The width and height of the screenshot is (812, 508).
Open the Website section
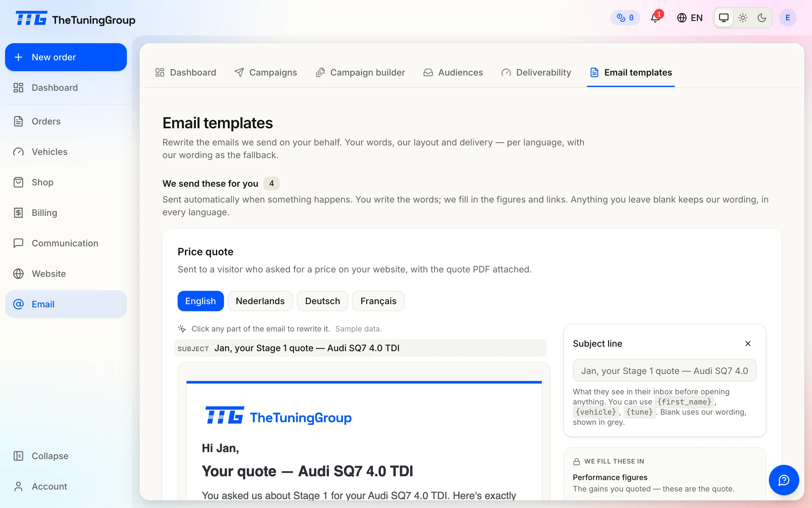(x=66, y=274)
